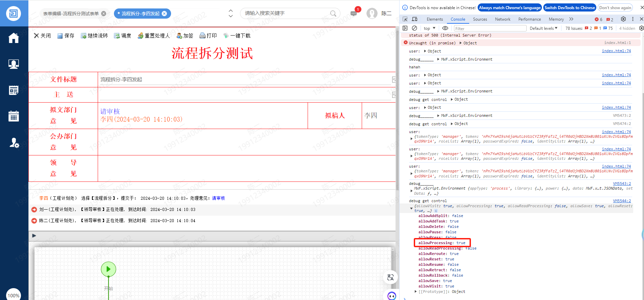Click the 100% zoom level indicator
The height and width of the screenshot is (300, 644).
point(14,295)
